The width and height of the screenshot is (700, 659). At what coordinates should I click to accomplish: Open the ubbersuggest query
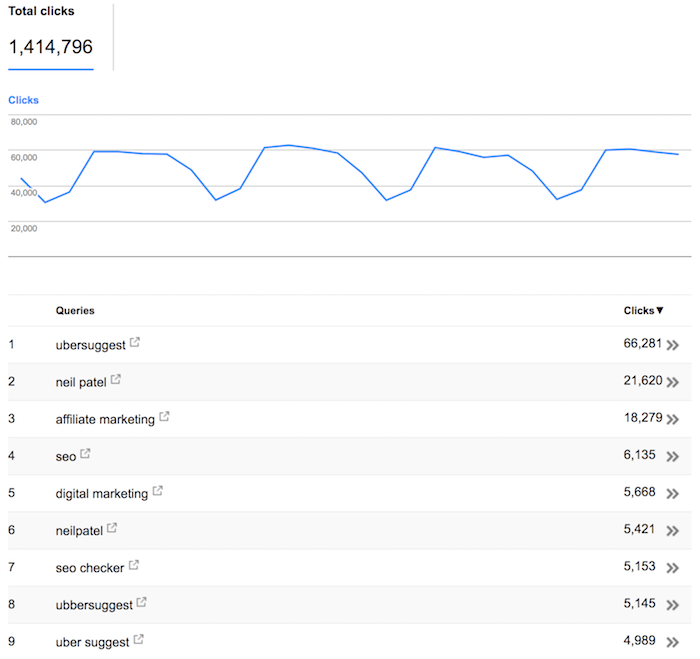[x=94, y=605]
